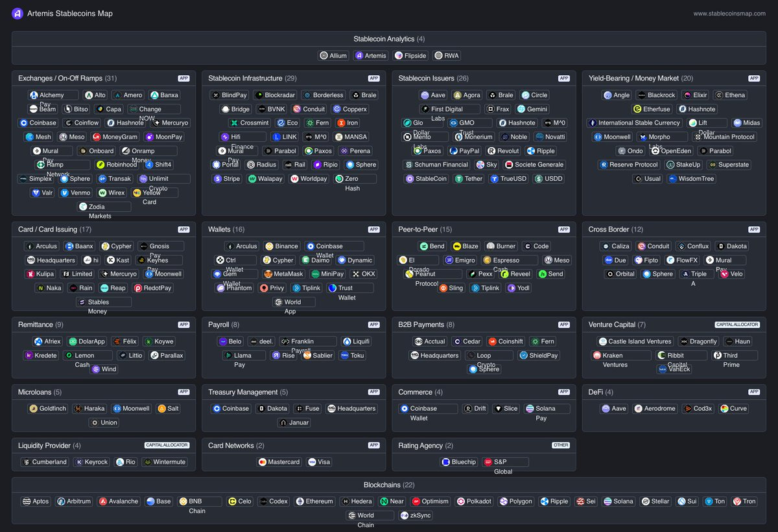The height and width of the screenshot is (532, 778).
Task: Click the Wintermute liquidity chip
Action: pos(165,462)
